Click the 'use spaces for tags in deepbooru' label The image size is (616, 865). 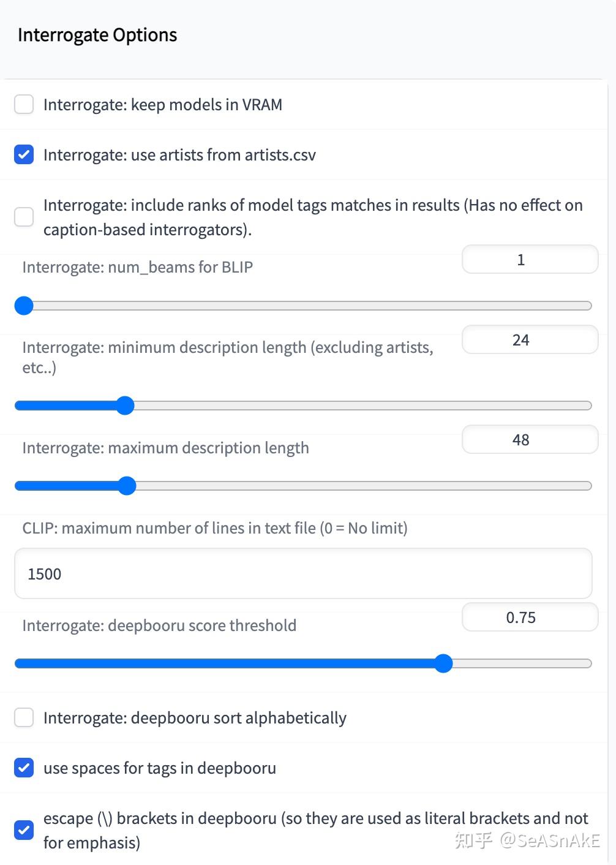pyautogui.click(x=160, y=768)
